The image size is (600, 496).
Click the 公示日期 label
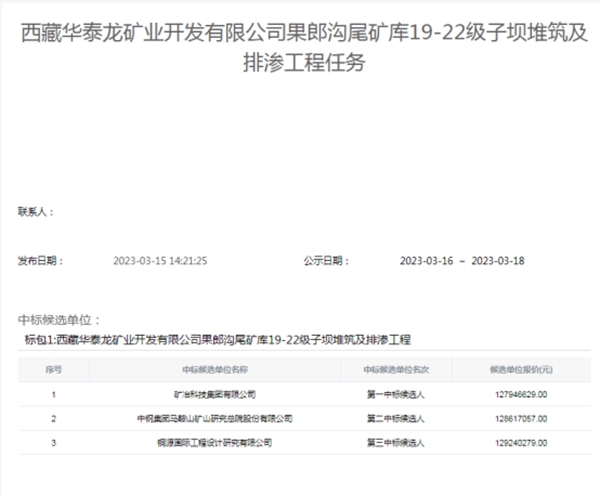tap(326, 261)
